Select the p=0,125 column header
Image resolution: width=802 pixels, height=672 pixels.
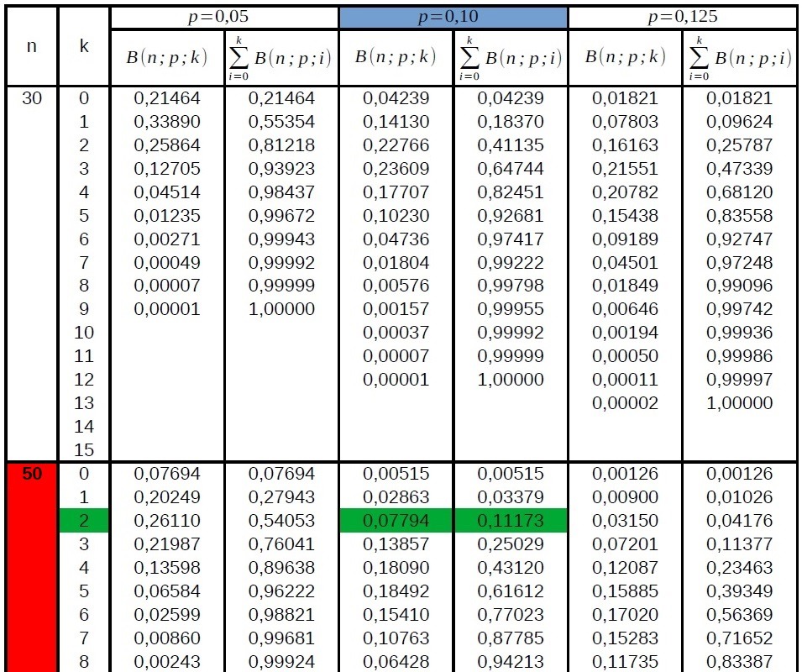pos(682,18)
